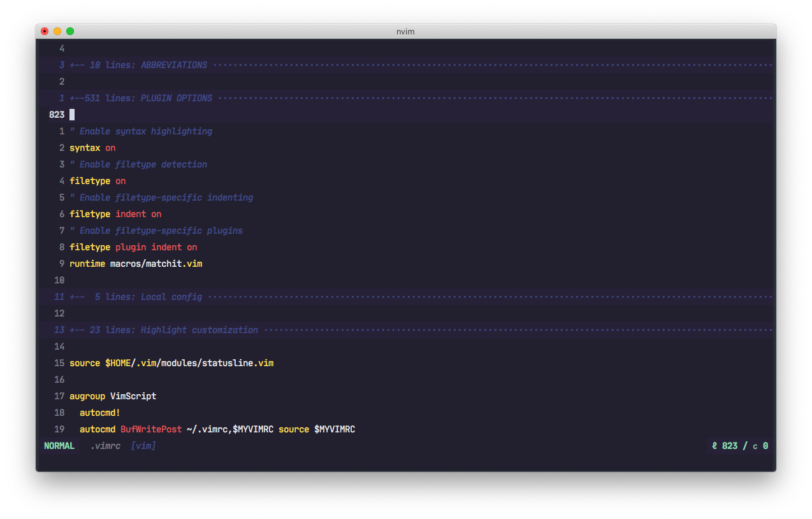The image size is (812, 519).
Task: Click relative line number 10 in gutter
Action: tap(59, 280)
